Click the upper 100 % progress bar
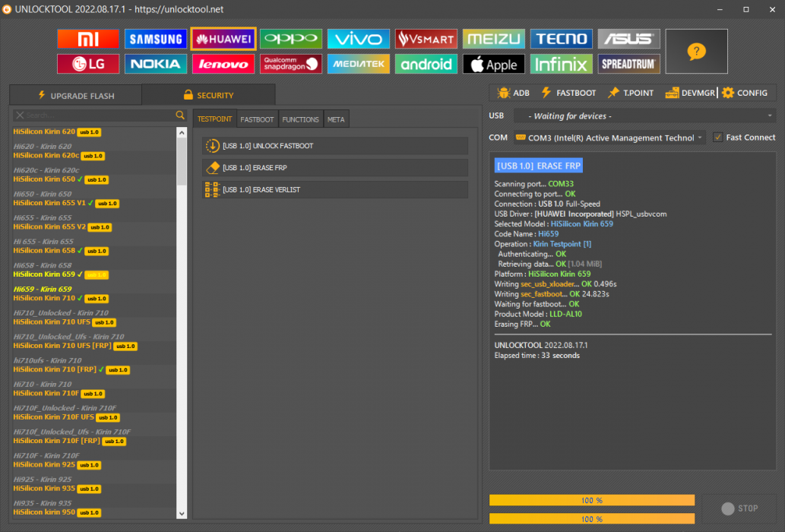The image size is (785, 532). [592, 500]
